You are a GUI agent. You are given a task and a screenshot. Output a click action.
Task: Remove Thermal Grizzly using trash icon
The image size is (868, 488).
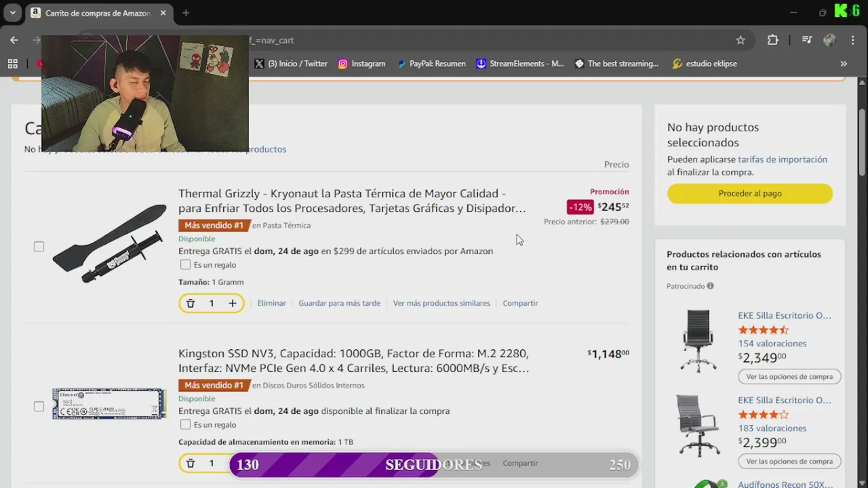(x=191, y=304)
